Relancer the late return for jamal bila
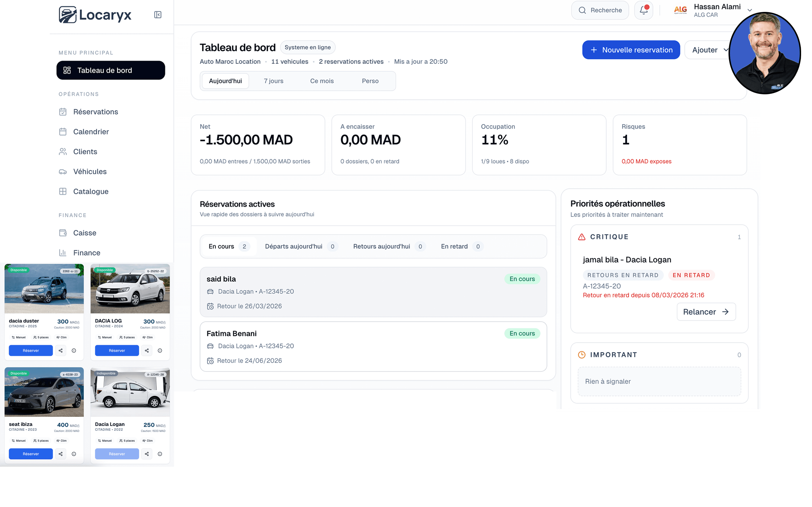This screenshot has width=812, height=507. (706, 312)
